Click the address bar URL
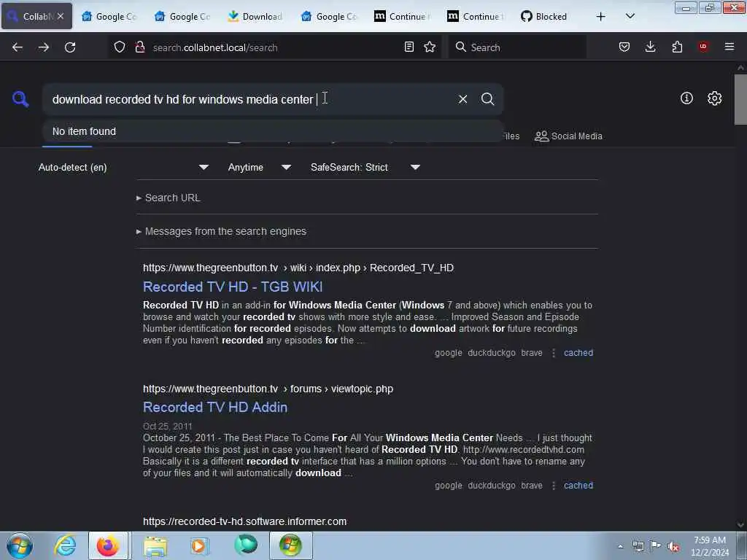747x560 pixels. (215, 47)
